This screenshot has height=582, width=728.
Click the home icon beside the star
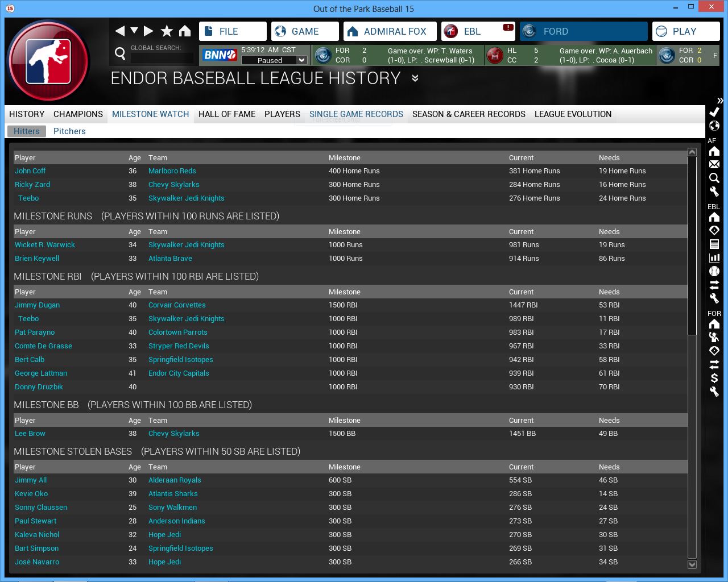click(185, 31)
